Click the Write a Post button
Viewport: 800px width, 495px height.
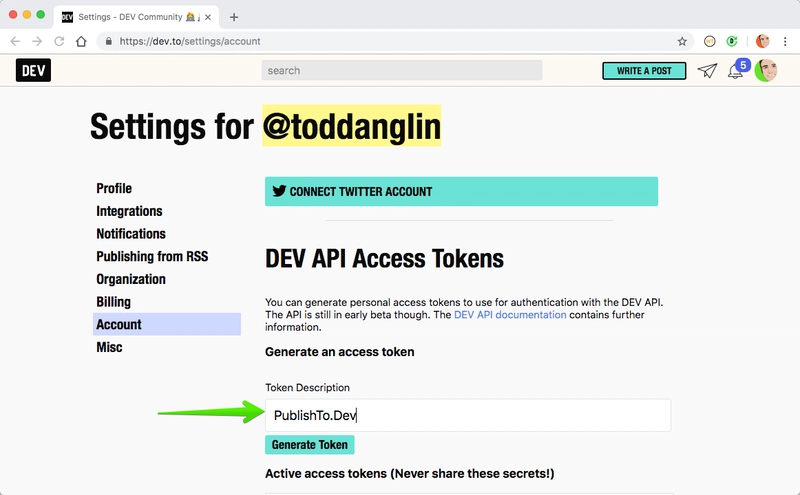click(x=644, y=71)
